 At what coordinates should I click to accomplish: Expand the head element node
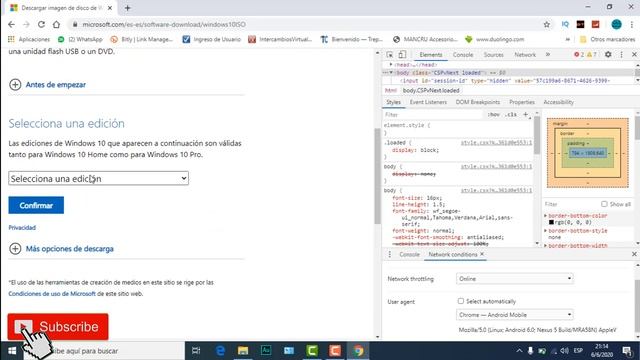click(x=391, y=64)
